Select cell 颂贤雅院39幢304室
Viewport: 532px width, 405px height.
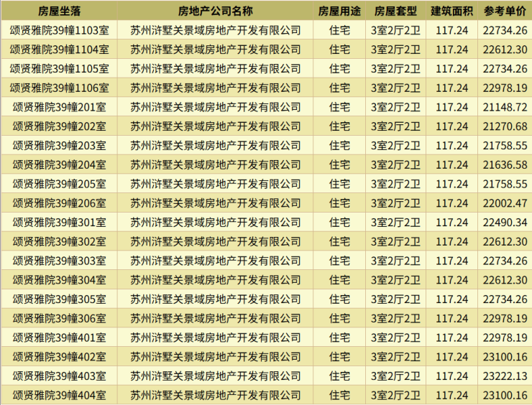pos(60,280)
